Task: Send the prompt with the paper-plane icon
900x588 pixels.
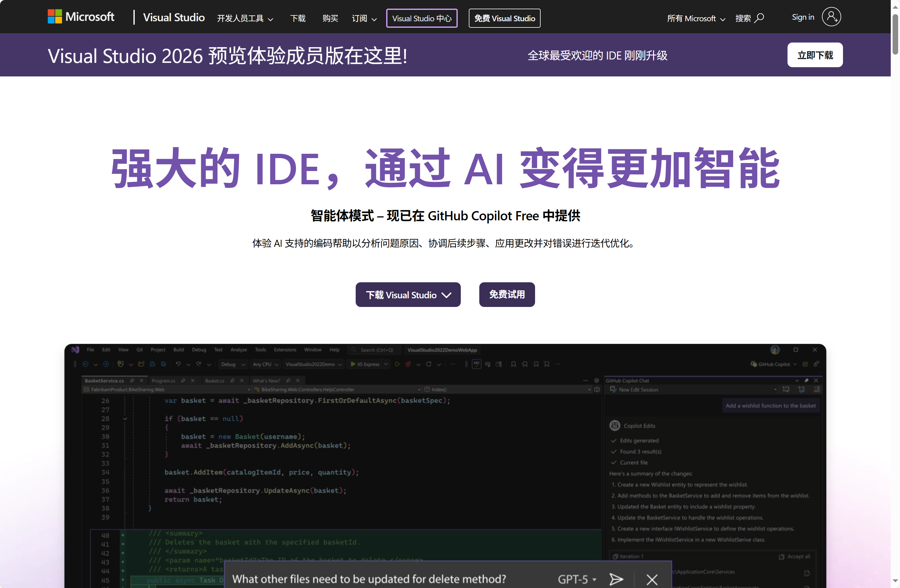Action: point(616,579)
